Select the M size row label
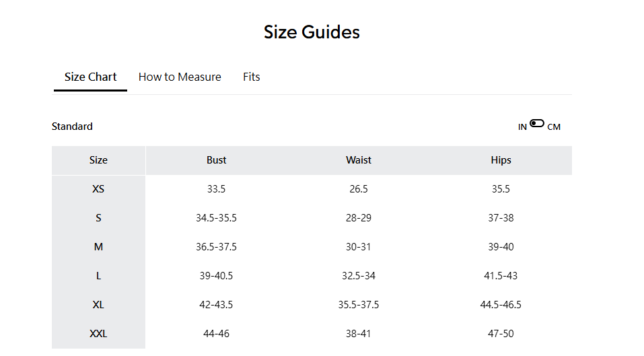Image resolution: width=644 pixels, height=356 pixels. point(98,247)
